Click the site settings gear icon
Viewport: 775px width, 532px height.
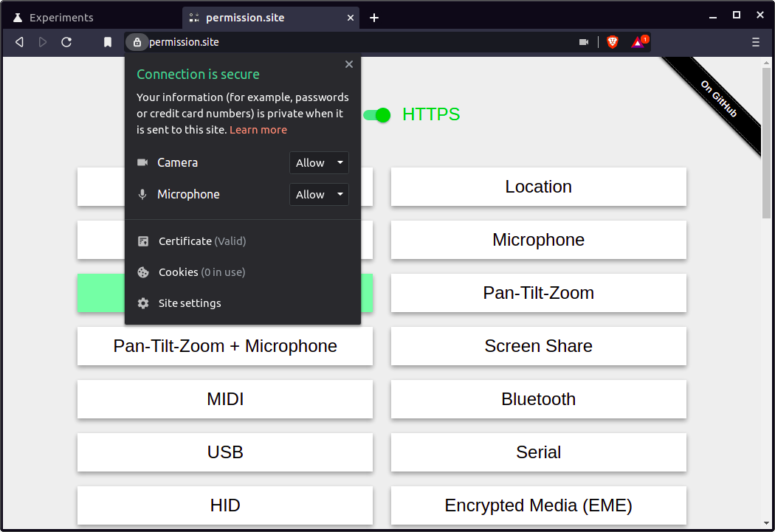tap(143, 303)
